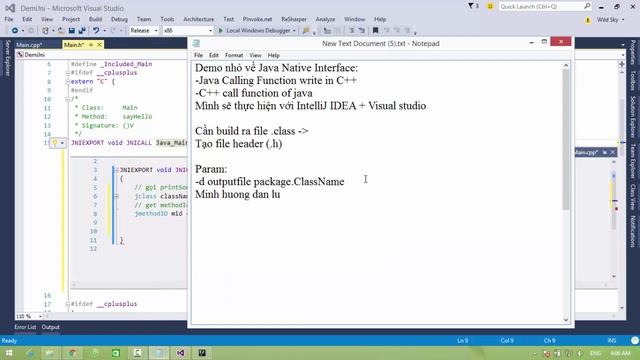This screenshot has height=360, width=640.
Task: Click the Visual Studio logo icon
Action: click(10, 8)
